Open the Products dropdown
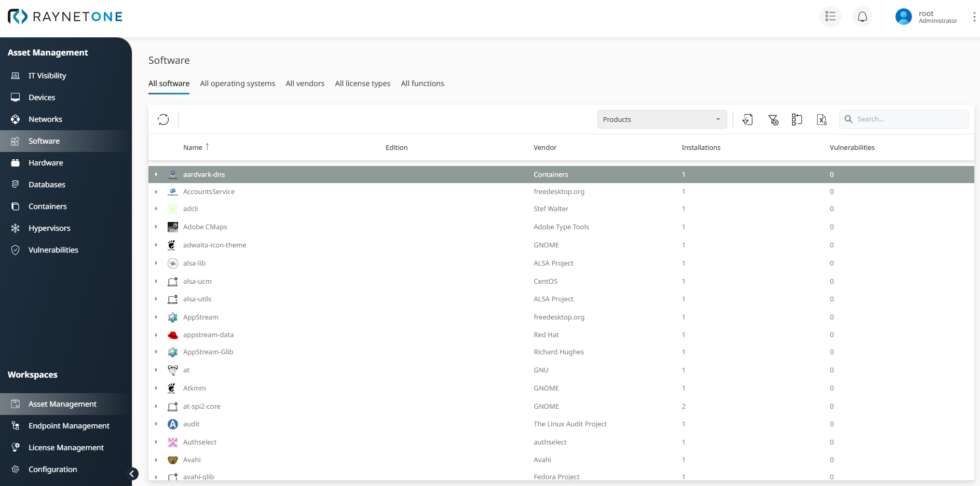The image size is (980, 486). point(661,119)
